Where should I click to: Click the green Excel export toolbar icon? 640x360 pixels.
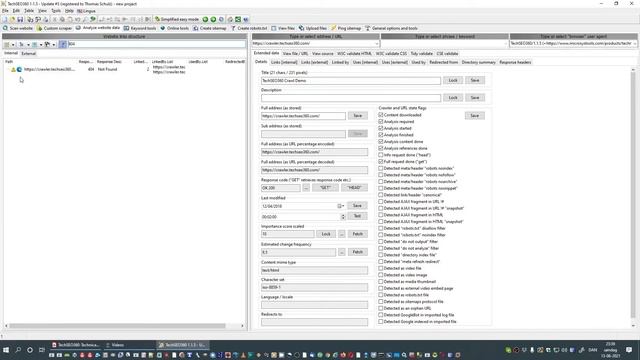tap(238, 19)
